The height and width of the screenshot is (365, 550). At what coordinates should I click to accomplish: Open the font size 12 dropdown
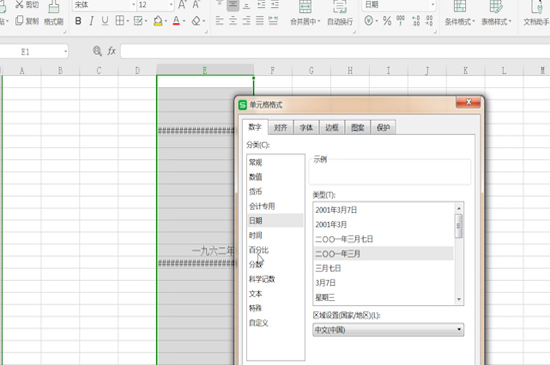coord(171,5)
